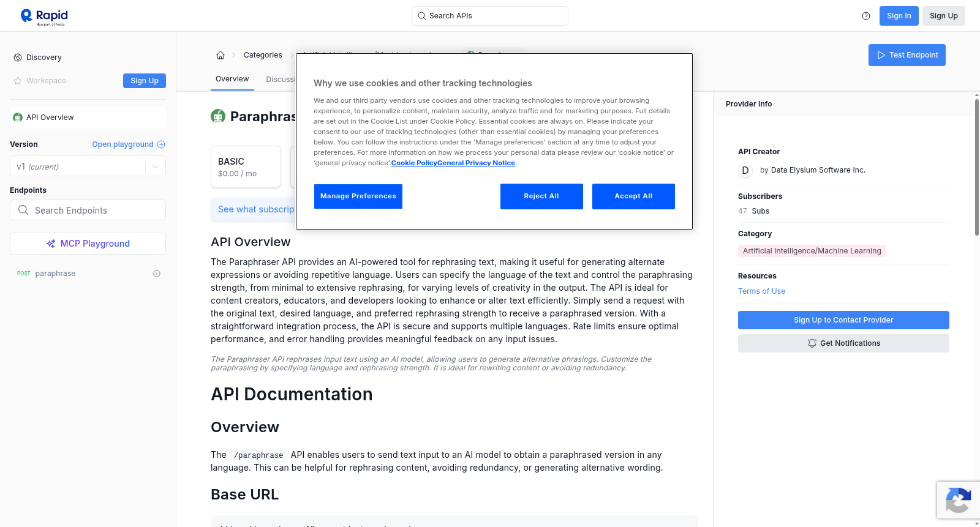Image resolution: width=980 pixels, height=527 pixels.
Task: Click the 47 Subs subscriber count
Action: (x=753, y=211)
